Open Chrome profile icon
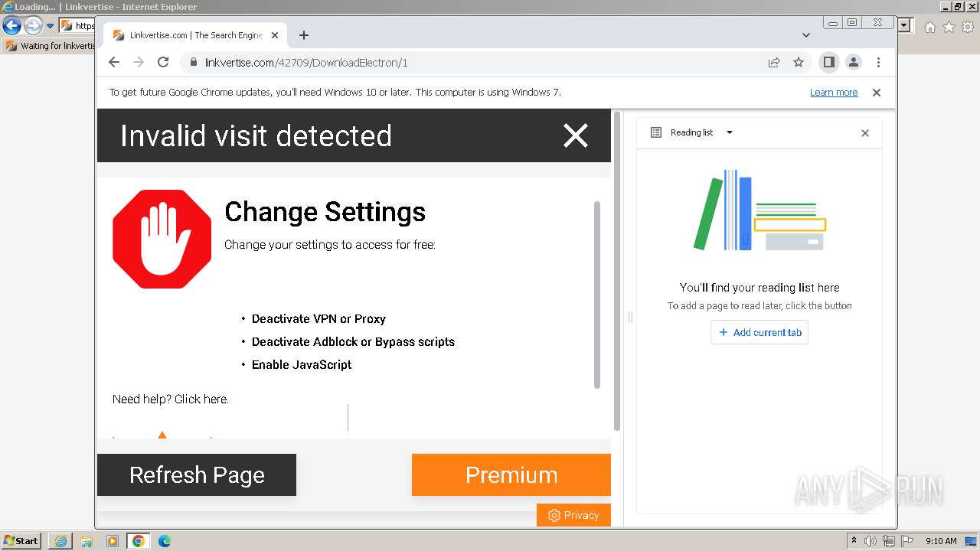980x551 pixels. coord(854,63)
